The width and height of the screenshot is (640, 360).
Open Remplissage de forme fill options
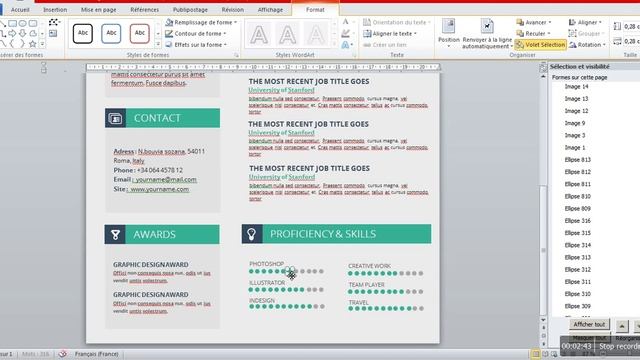(201, 22)
